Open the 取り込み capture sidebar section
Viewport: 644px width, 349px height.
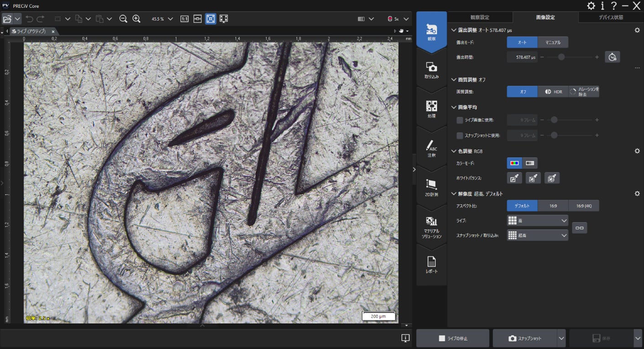click(431, 70)
